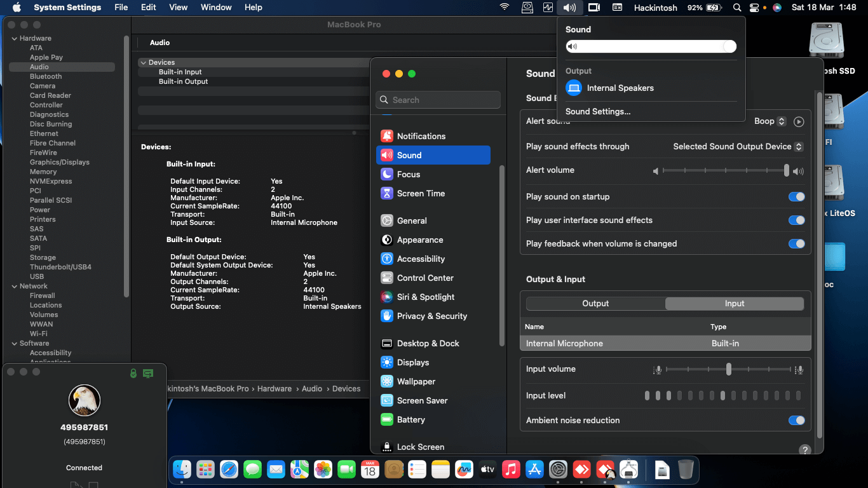Select Bluetooth in System Information sidebar
Image resolution: width=868 pixels, height=488 pixels.
point(46,76)
